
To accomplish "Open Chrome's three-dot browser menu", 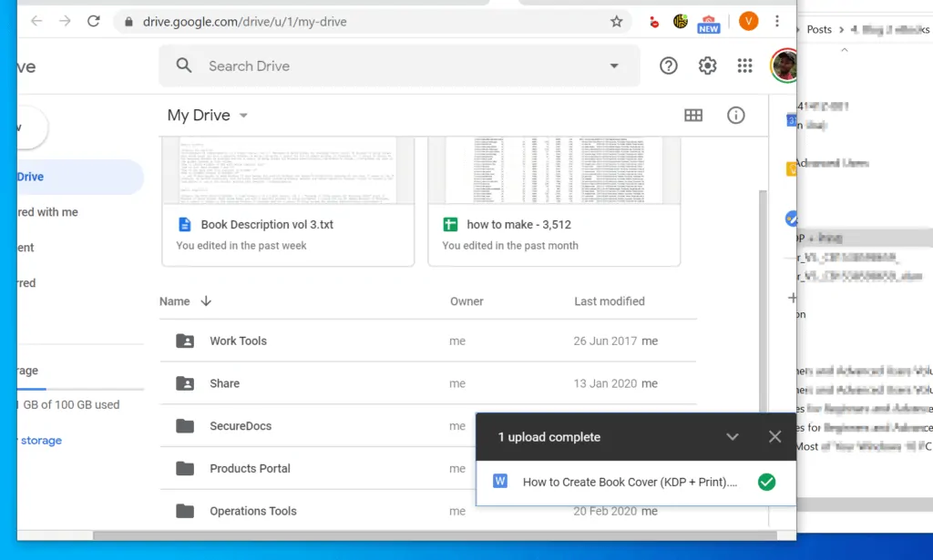I will [x=777, y=20].
